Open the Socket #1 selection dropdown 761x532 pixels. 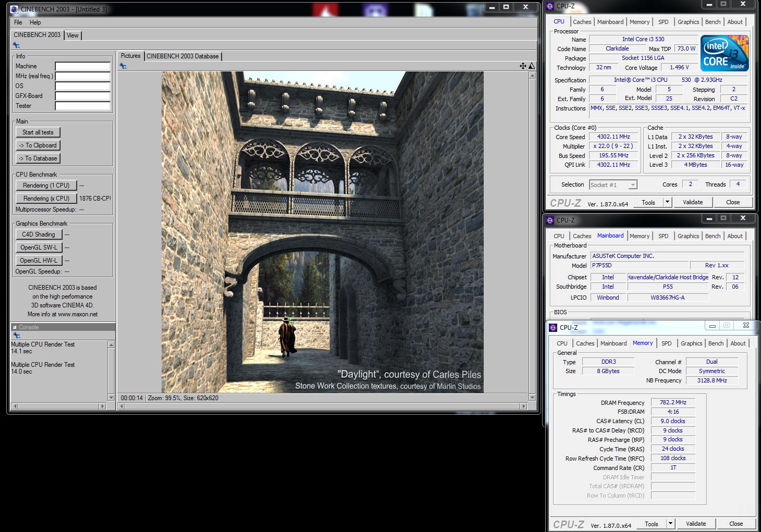[633, 185]
